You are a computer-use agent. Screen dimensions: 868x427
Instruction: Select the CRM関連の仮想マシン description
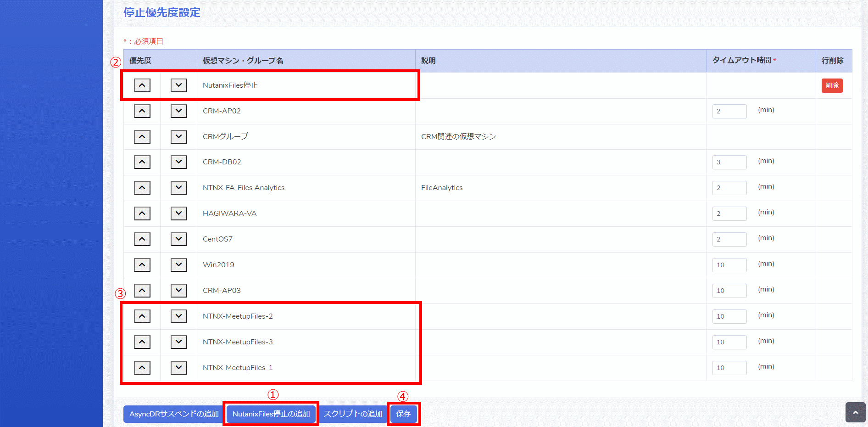pos(458,137)
